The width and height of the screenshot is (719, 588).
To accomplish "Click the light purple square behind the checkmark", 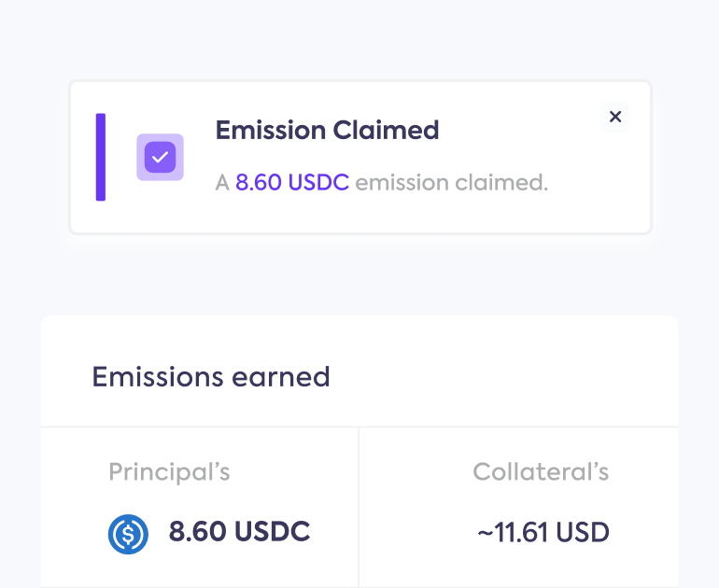I will 160,157.
